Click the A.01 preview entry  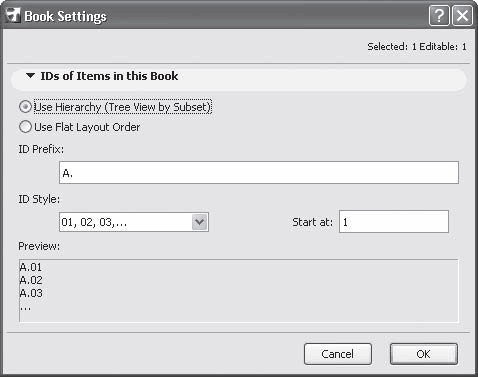point(31,267)
